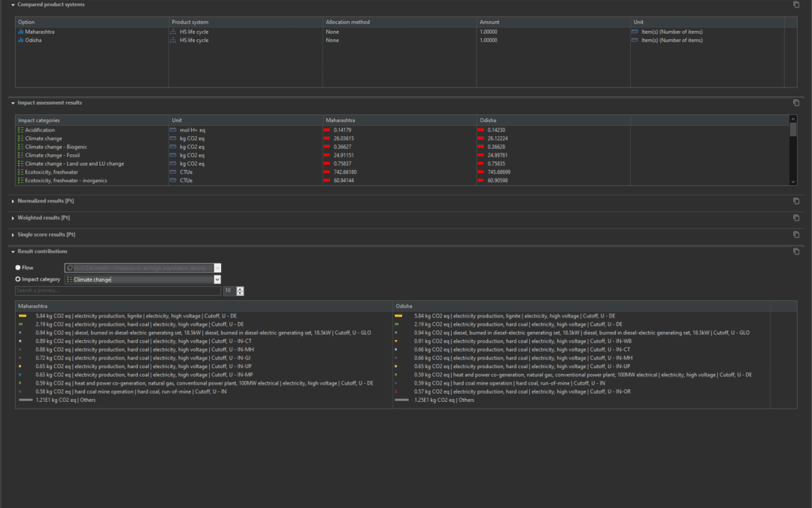
Task: Click the CTUe unit icon for Ecotoxicity, freshwater
Action: coord(173,172)
